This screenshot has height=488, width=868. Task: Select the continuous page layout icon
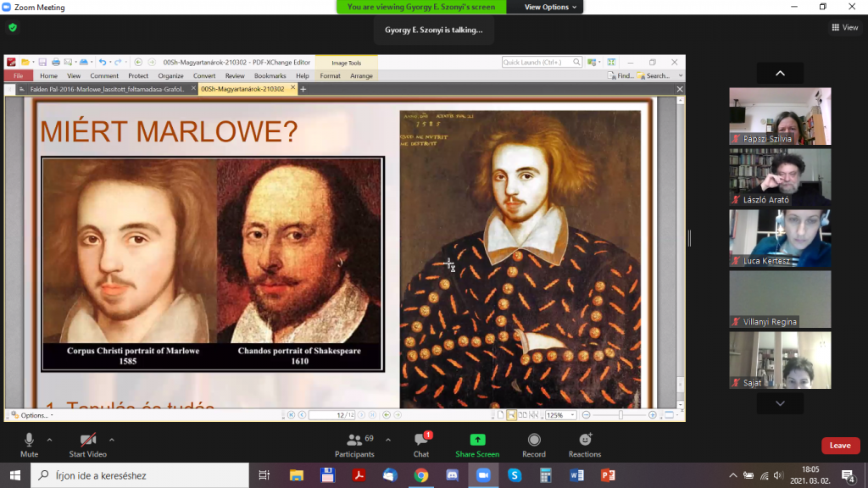coord(511,415)
